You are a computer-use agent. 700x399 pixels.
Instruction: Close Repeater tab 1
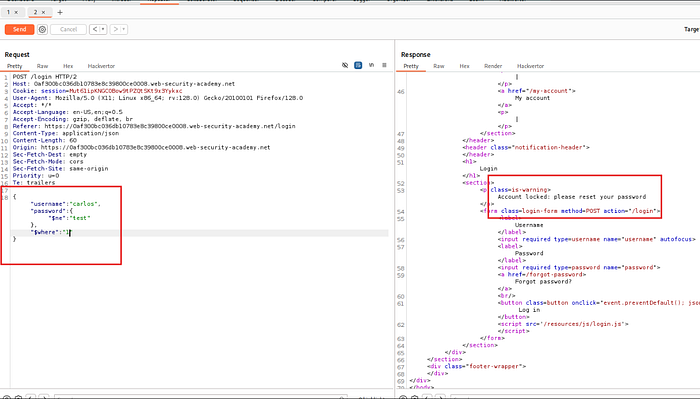click(16, 12)
